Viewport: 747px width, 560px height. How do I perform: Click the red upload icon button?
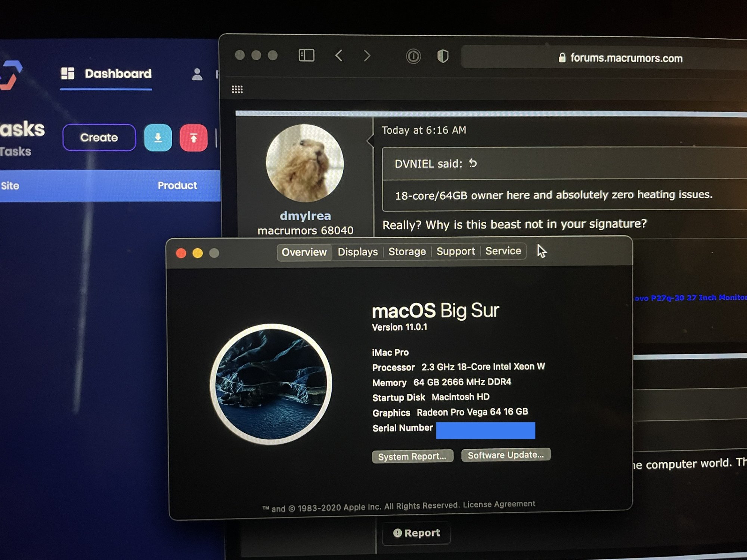[x=193, y=138]
